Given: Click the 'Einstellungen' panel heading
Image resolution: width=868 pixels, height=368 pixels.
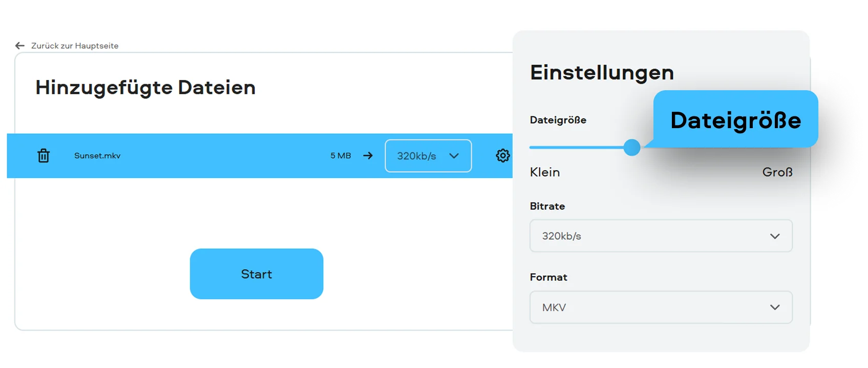Looking at the screenshot, I should point(602,73).
